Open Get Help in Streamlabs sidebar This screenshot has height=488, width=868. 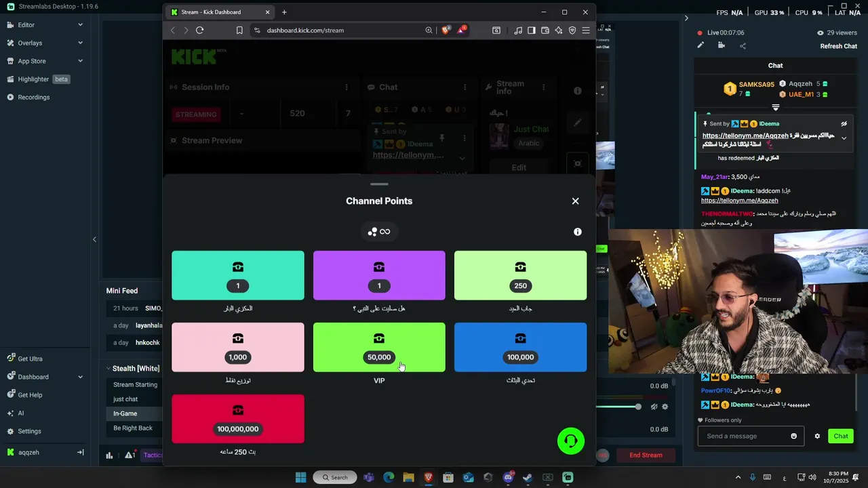pos(45,395)
